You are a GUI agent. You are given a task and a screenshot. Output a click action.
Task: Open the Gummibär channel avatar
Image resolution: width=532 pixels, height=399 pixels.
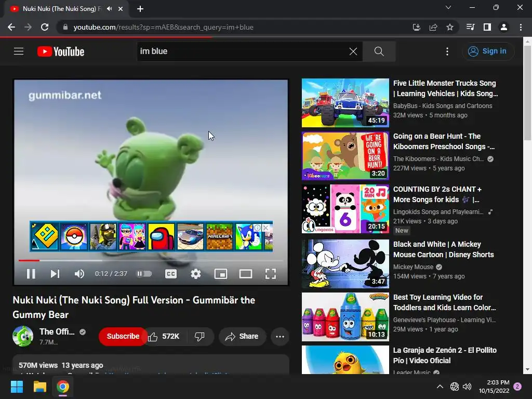[23, 336]
